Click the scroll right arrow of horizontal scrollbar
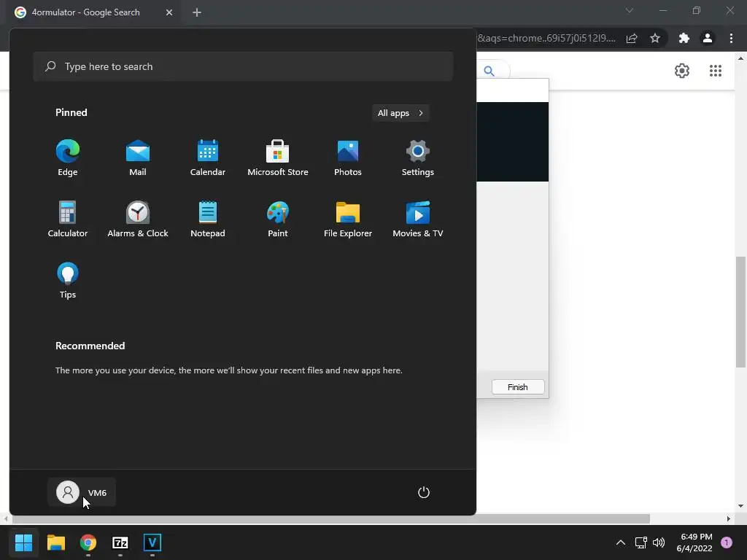The width and height of the screenshot is (747, 560). [729, 518]
